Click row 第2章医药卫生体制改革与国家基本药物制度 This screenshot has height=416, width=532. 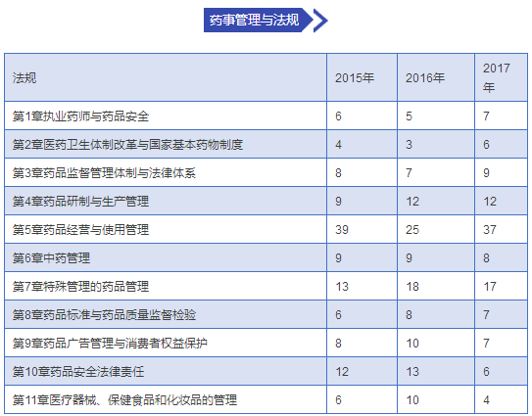coord(266,145)
